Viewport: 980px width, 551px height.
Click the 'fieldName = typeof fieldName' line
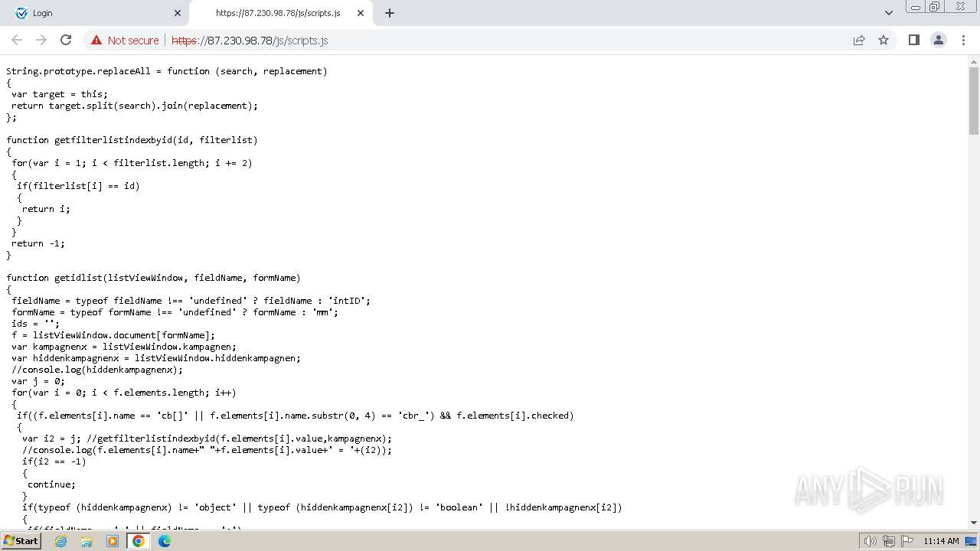point(191,301)
